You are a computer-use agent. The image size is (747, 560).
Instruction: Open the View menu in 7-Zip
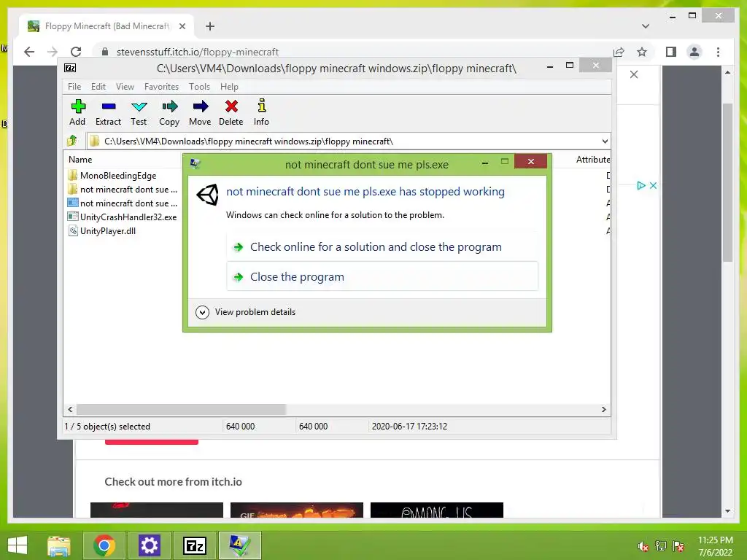click(x=125, y=87)
